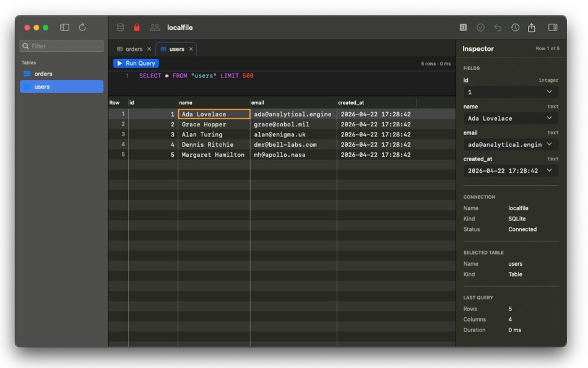Click the email column header
Screen dimensions: 588x368
point(293,102)
